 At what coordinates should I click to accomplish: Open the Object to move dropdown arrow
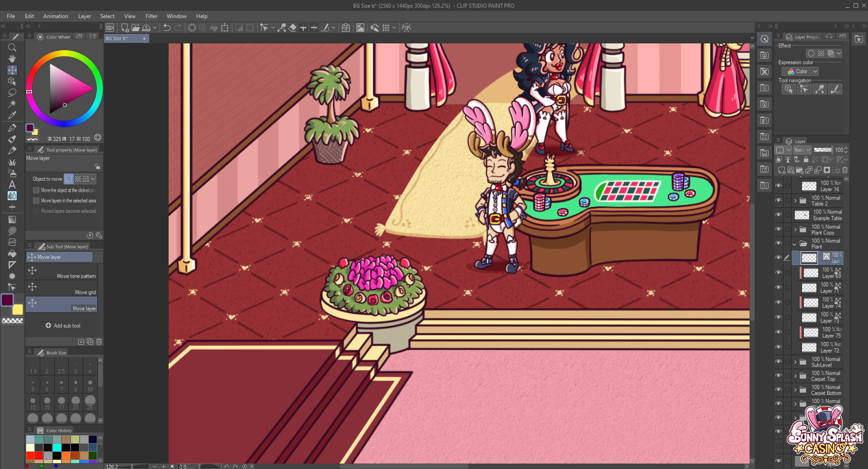pos(93,179)
